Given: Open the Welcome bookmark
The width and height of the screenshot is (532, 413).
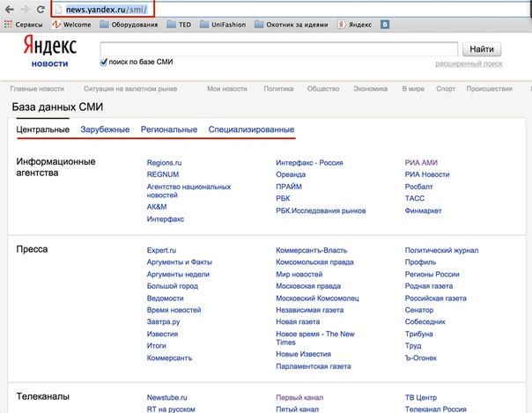Looking at the screenshot, I should pos(70,26).
